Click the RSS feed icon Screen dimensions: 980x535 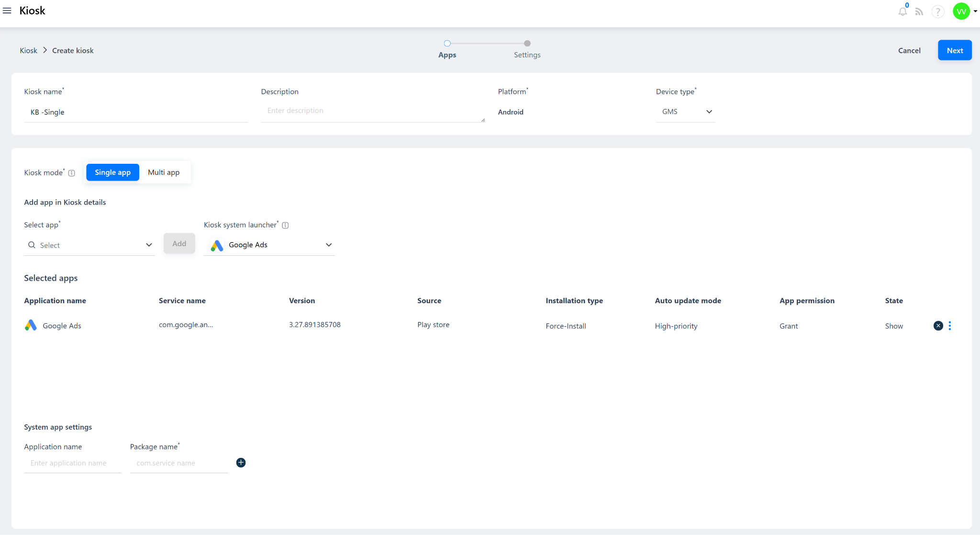[919, 11]
